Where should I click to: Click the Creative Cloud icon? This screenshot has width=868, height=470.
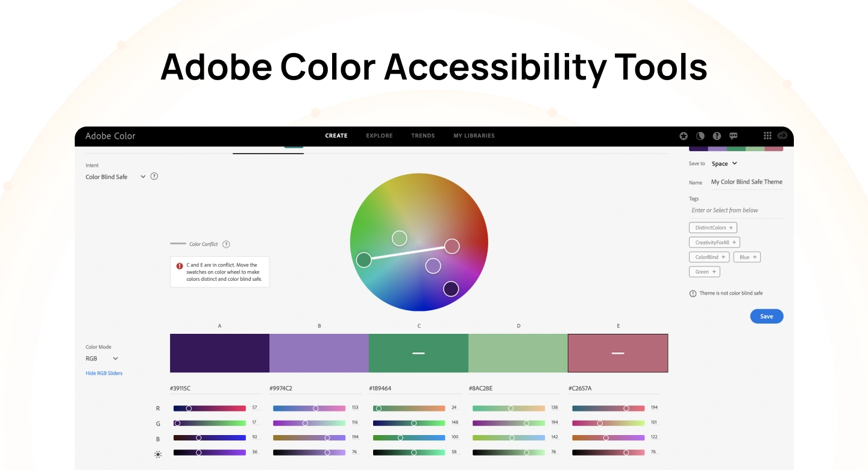tap(782, 136)
